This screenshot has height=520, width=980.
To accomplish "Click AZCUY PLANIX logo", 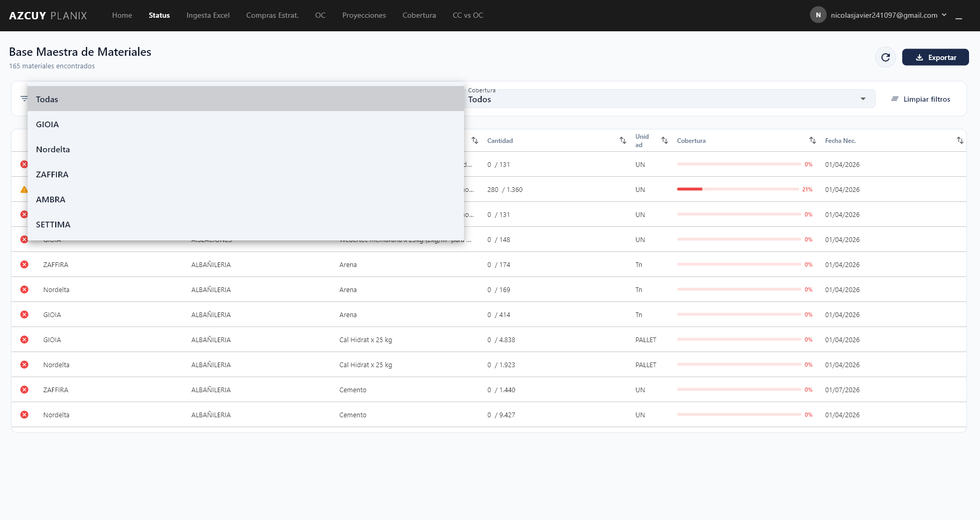I will click(48, 16).
